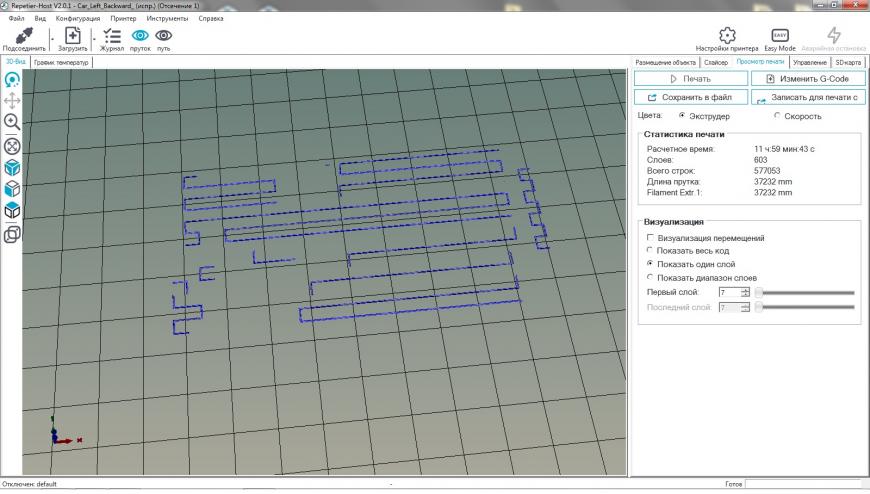Open the Журнал log icon
Viewport: 870px width, 494px height.
click(x=111, y=35)
